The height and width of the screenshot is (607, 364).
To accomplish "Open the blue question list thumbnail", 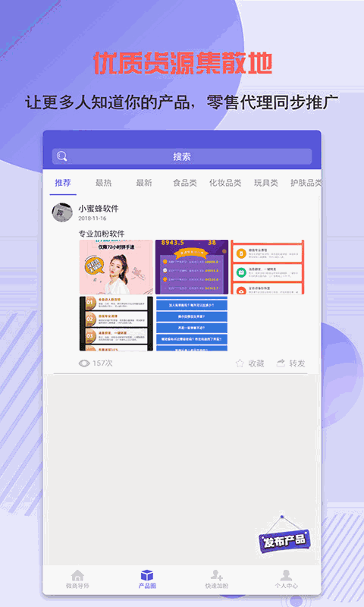I will point(192,324).
